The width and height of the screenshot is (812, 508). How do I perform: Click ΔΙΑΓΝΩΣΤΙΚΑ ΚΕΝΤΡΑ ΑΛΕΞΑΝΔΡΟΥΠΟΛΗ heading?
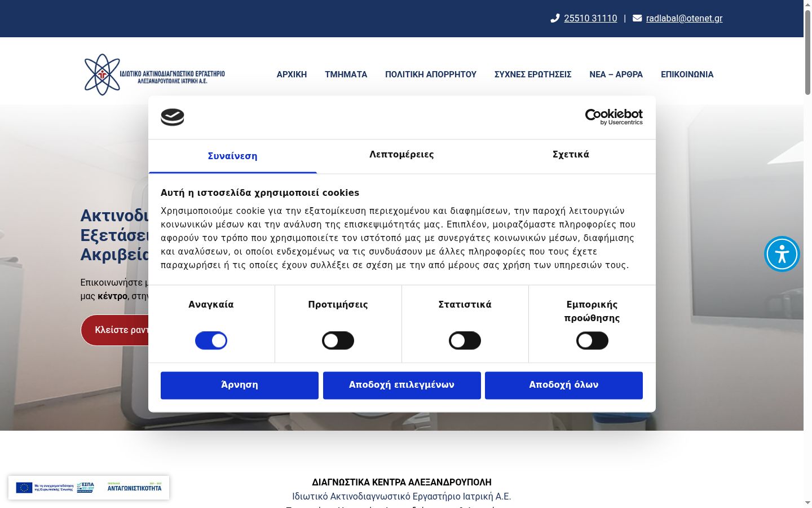click(401, 483)
